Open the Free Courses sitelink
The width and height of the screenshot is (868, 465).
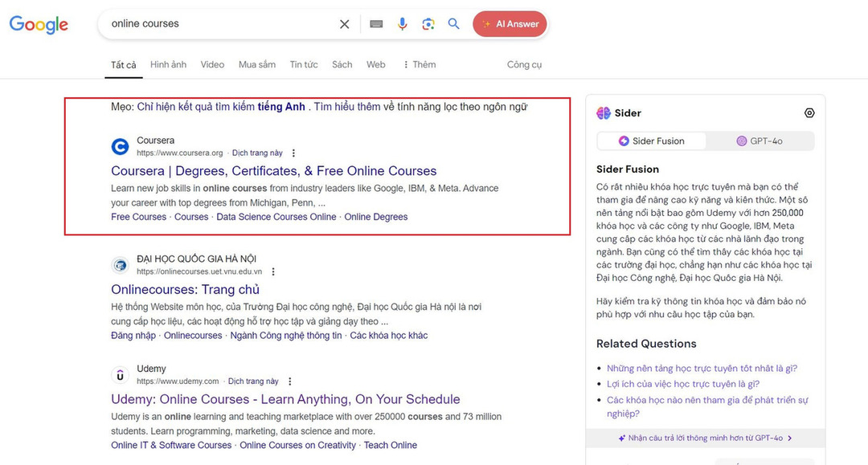click(x=138, y=217)
